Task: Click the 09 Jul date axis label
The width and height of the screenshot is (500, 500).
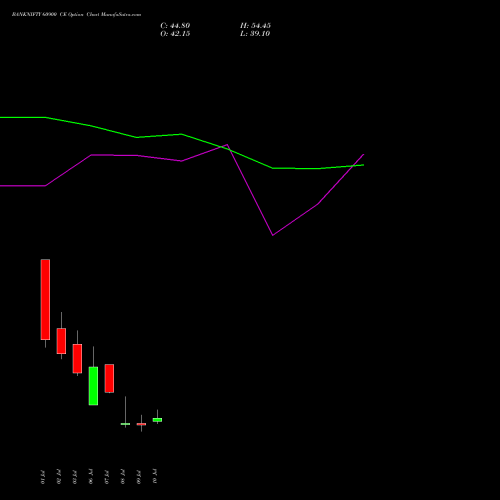Action: (x=139, y=477)
